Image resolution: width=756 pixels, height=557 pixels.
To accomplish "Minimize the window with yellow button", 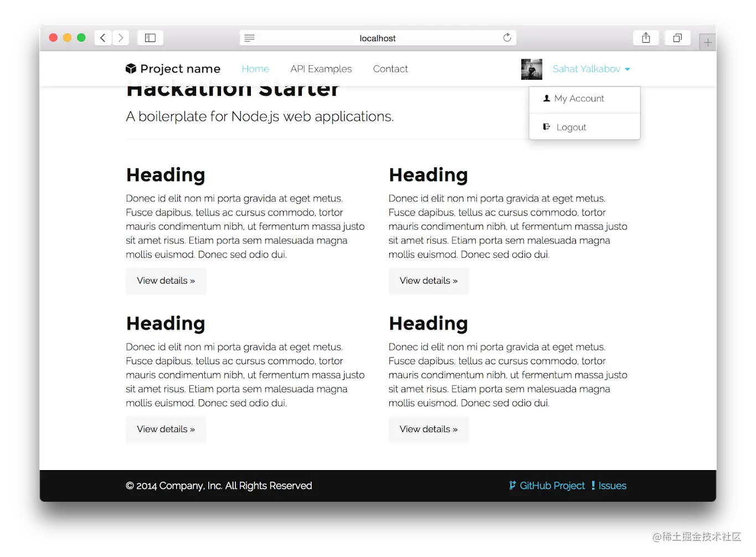I will 67,38.
